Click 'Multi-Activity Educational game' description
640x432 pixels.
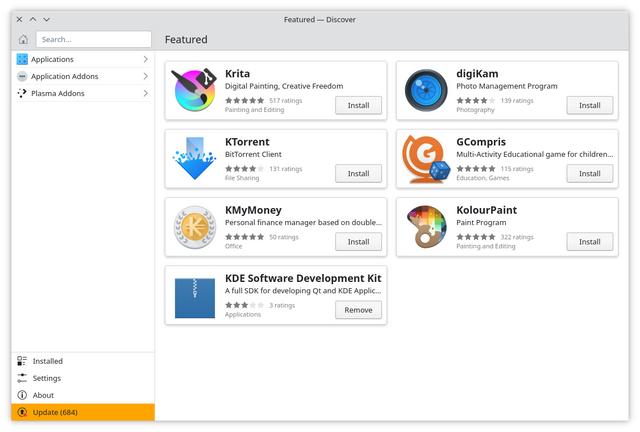pyautogui.click(x=535, y=154)
